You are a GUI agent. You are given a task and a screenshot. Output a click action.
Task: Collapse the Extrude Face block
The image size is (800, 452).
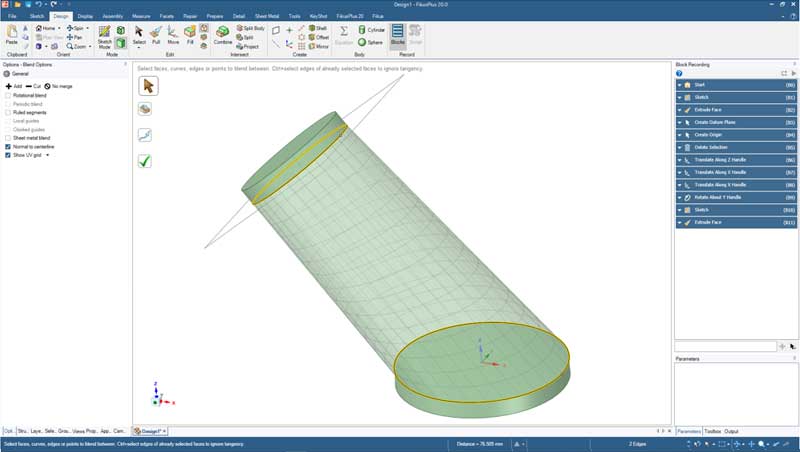pos(680,110)
